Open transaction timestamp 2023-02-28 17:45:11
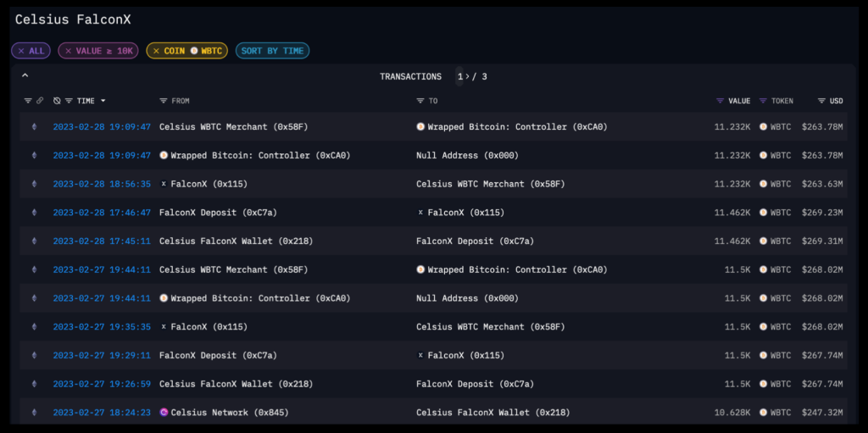 point(102,241)
